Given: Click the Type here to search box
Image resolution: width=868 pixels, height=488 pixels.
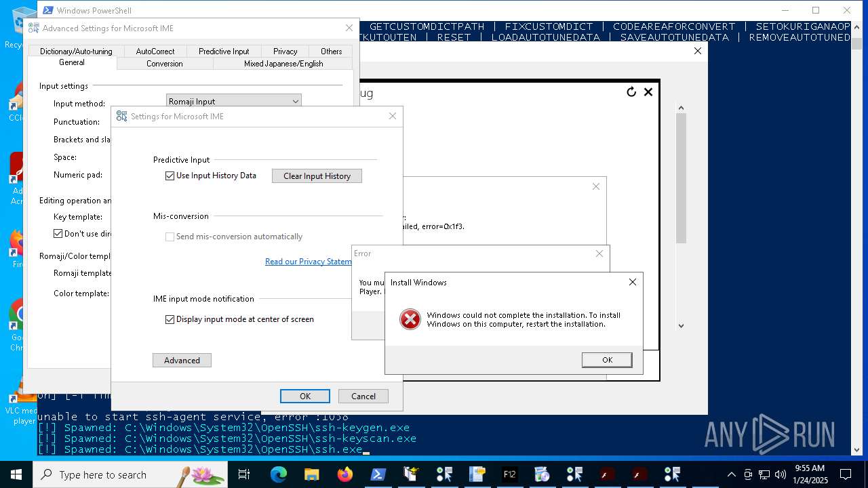Looking at the screenshot, I should point(130,474).
